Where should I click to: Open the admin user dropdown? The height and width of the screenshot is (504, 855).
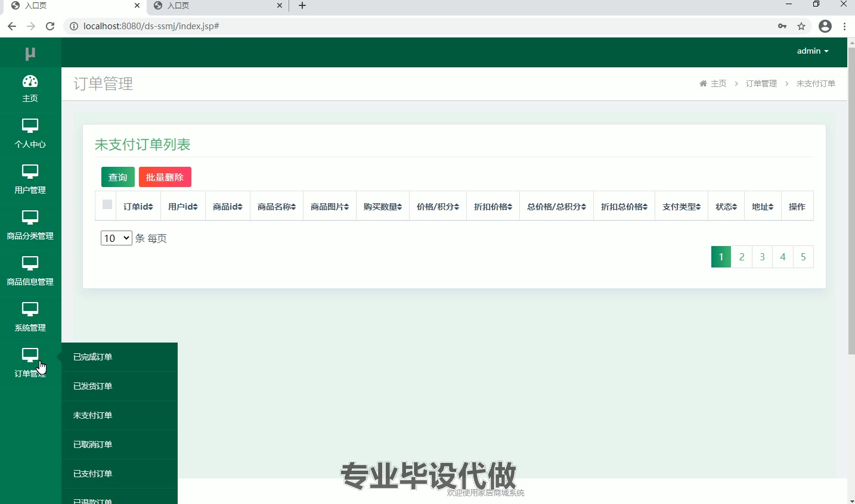point(813,51)
